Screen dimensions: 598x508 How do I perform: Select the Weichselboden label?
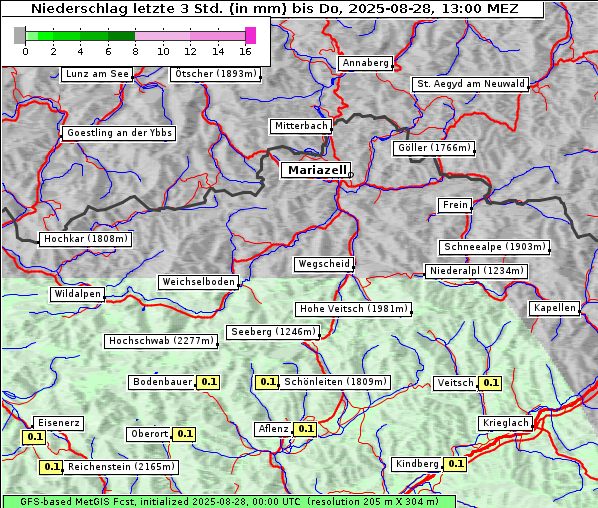199,282
